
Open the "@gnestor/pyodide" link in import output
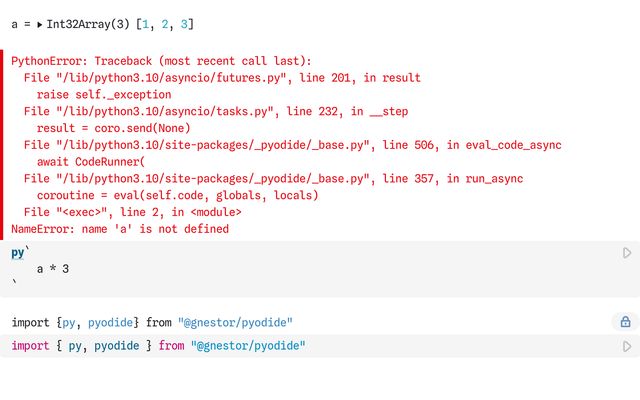click(x=235, y=322)
